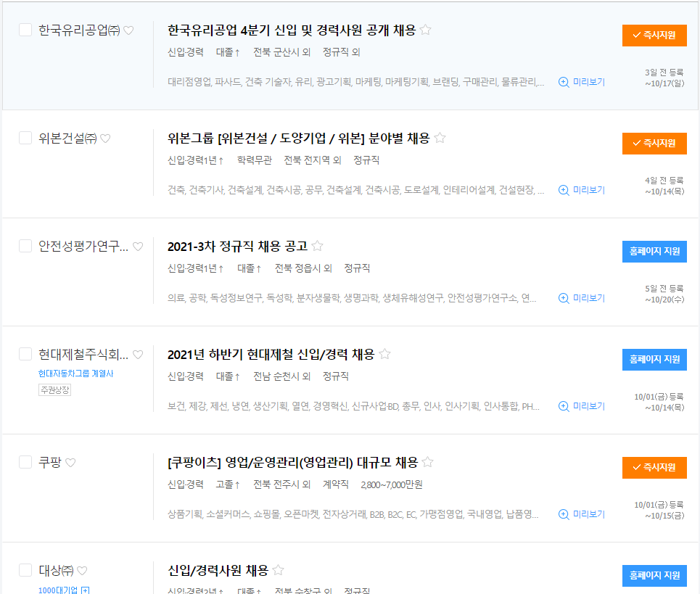Favorite 대상㈜ with the heart icon
This screenshot has height=594, width=700.
82,570
